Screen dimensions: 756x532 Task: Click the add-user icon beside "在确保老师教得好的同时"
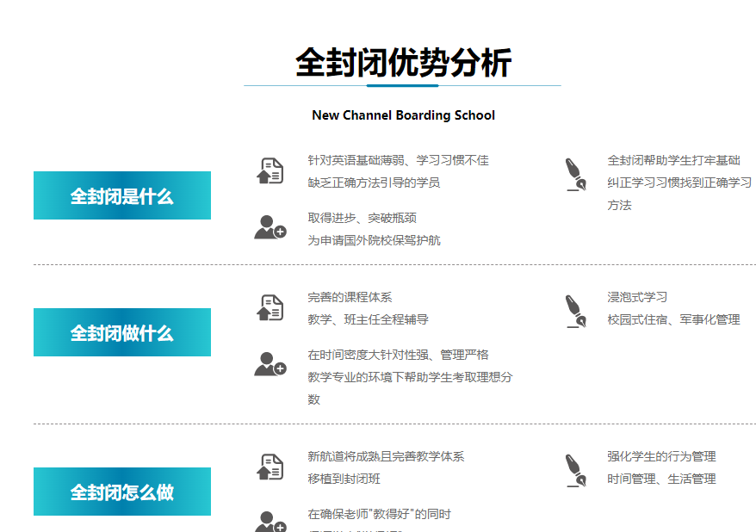click(270, 522)
